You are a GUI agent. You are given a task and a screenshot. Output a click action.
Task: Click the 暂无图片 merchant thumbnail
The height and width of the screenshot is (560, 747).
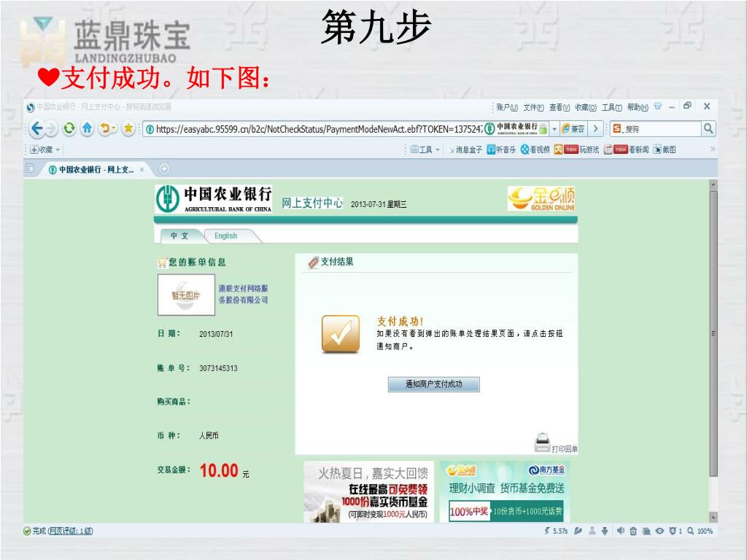coord(186,295)
